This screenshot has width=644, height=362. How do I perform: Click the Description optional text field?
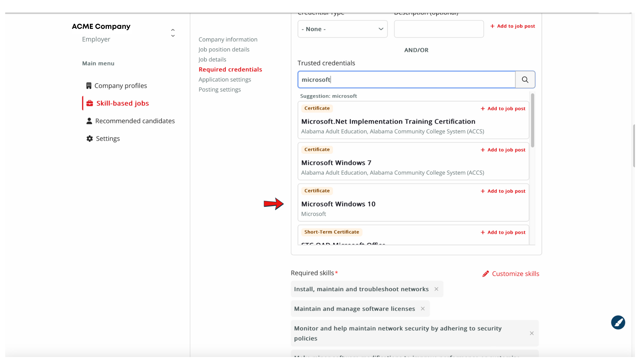pyautogui.click(x=439, y=29)
